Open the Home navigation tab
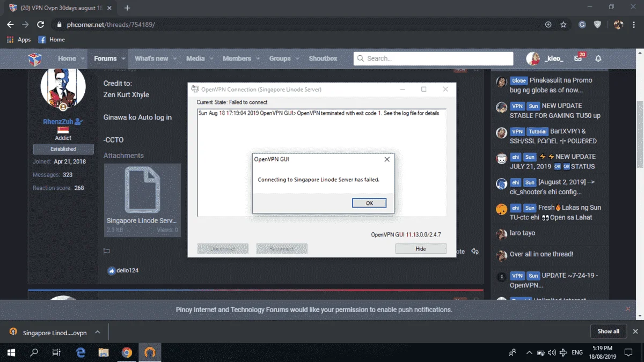Screen dimensions: 644x362 (67, 58)
